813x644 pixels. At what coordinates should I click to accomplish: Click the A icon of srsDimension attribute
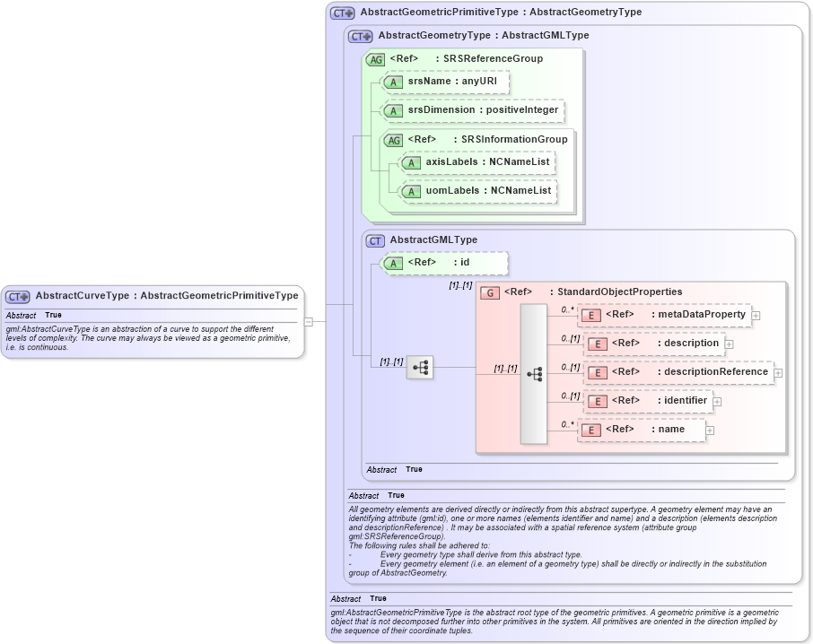(x=393, y=111)
